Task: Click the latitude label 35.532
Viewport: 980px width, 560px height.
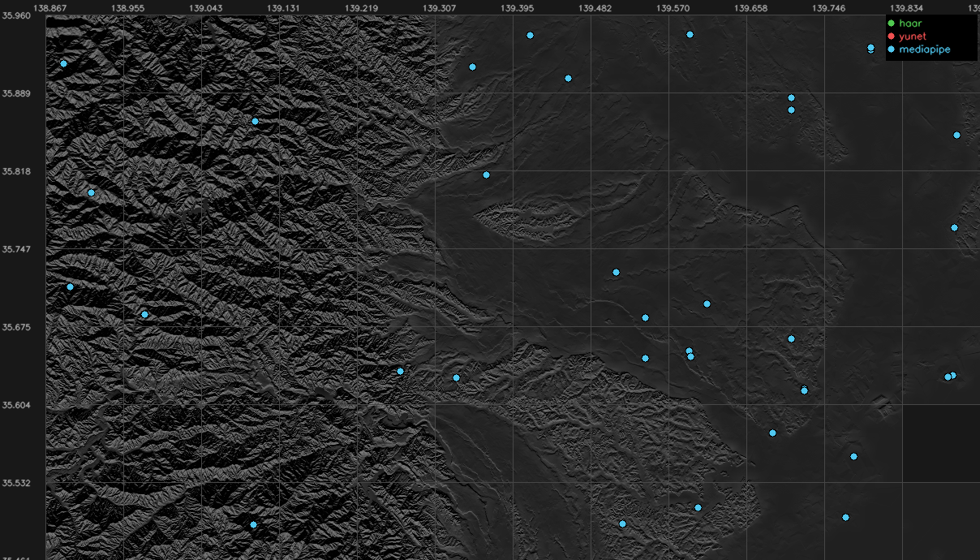Action: pyautogui.click(x=17, y=483)
